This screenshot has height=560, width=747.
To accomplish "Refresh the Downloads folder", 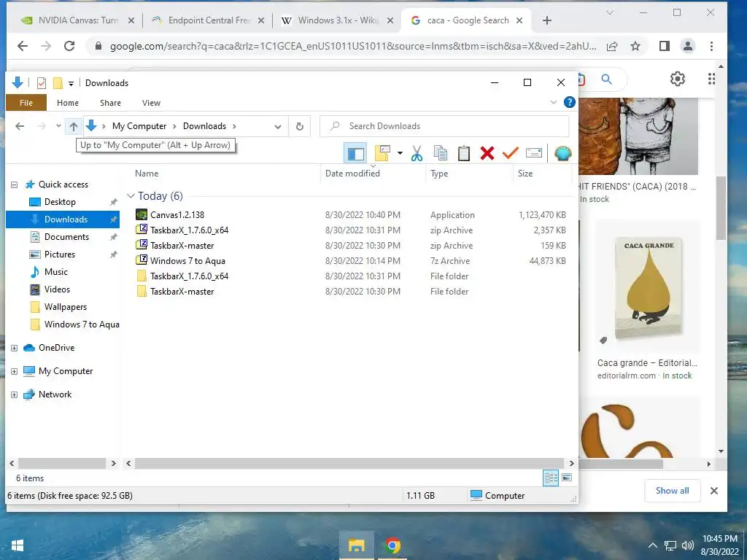I will [x=300, y=126].
